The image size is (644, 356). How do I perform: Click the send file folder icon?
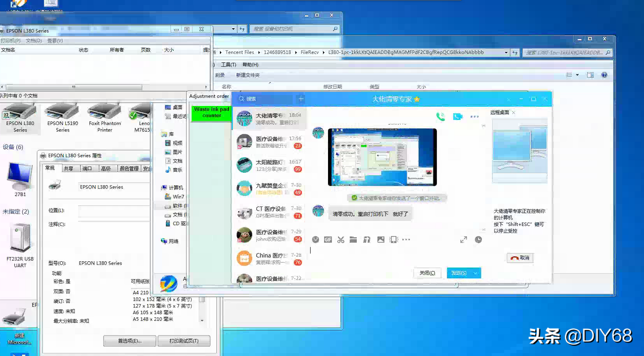coord(353,240)
